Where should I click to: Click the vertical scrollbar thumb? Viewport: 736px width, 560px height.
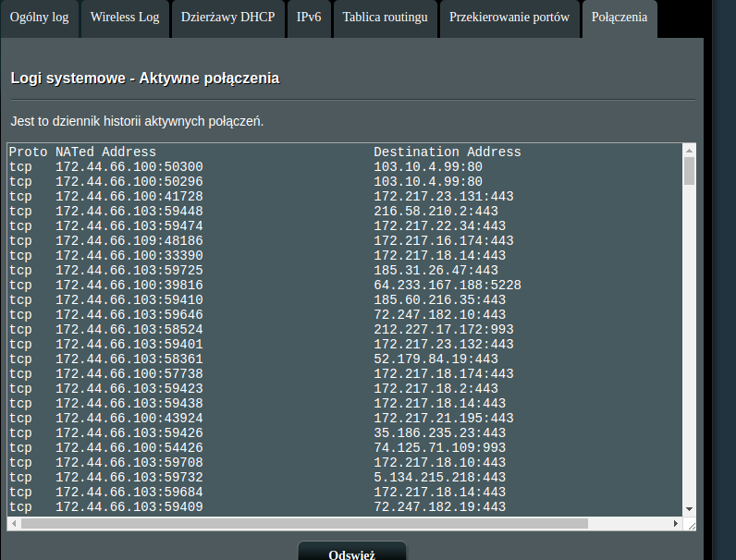click(689, 171)
